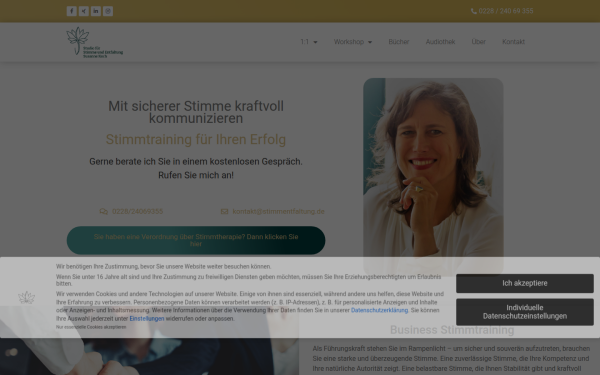Open the Audiothek menu item
600x375 pixels.
pyautogui.click(x=440, y=42)
